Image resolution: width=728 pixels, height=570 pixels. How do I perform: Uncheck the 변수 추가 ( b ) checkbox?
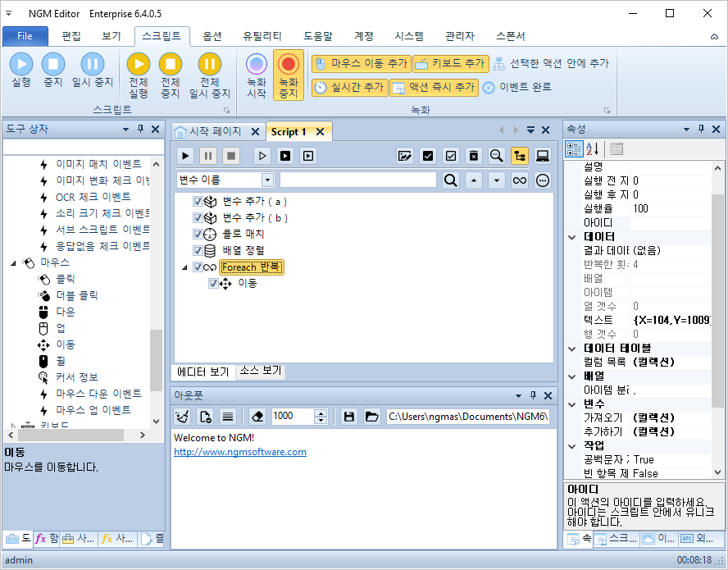[x=198, y=218]
